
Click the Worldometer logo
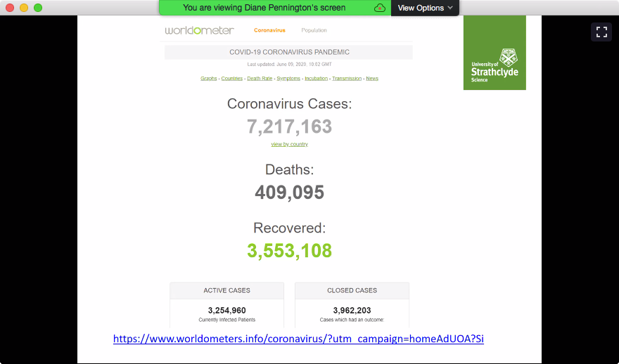(200, 30)
